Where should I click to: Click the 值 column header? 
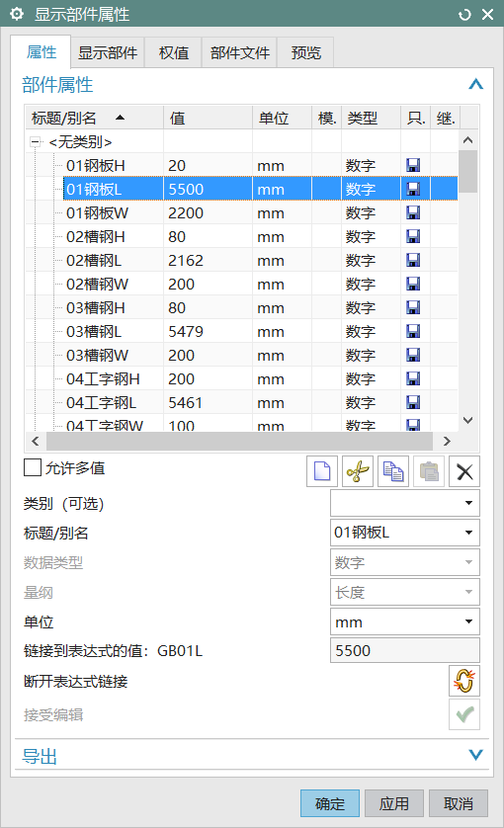pyautogui.click(x=209, y=118)
